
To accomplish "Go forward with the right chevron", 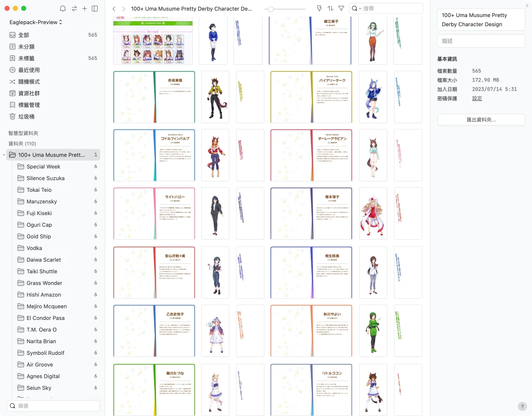I will click(123, 9).
